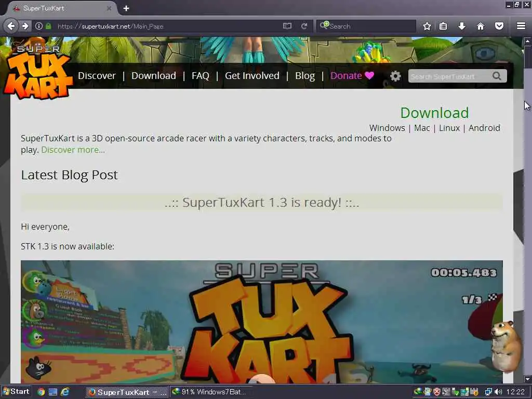This screenshot has height=399, width=532.
Task: Open the Blog menu item
Action: (x=304, y=76)
